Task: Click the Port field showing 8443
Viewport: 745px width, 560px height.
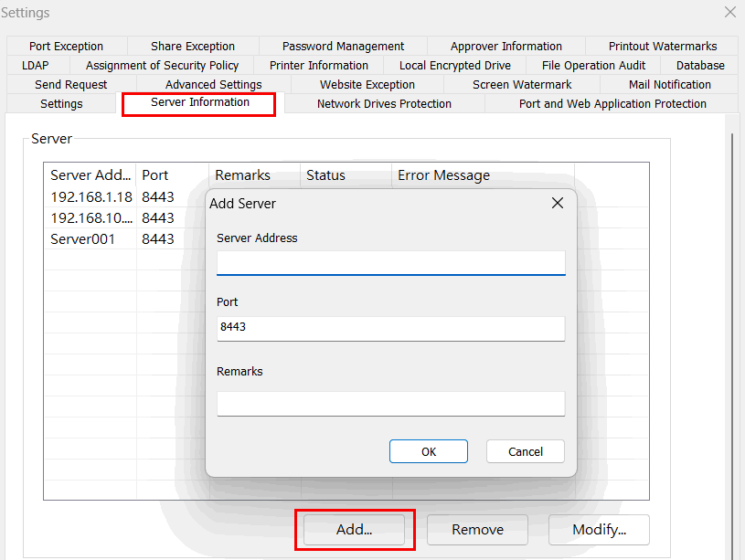Action: 390,327
